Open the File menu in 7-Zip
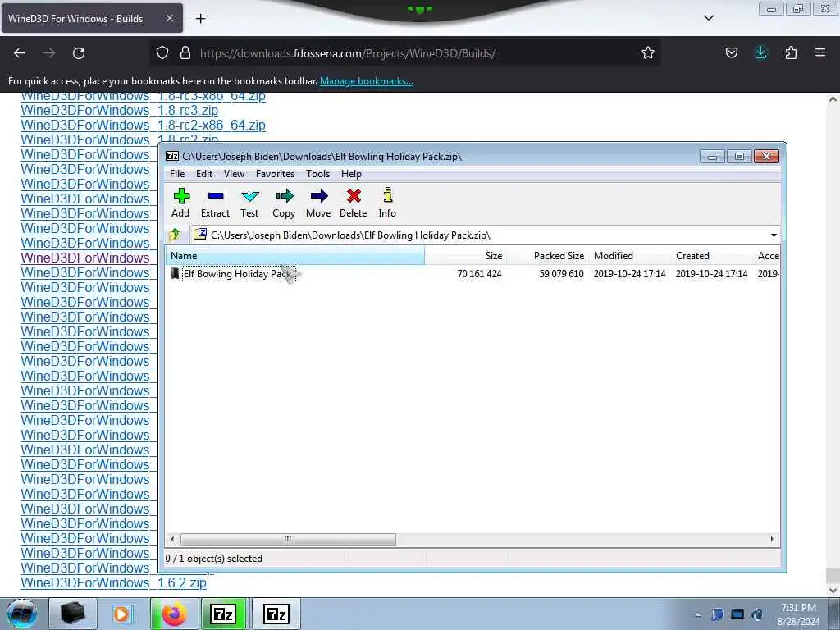The image size is (840, 630). (177, 174)
